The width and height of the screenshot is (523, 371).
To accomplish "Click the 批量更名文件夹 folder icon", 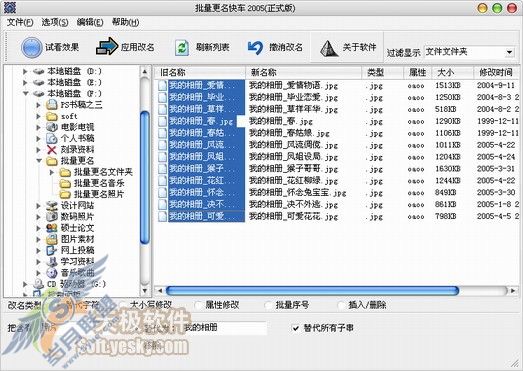I will [x=65, y=172].
